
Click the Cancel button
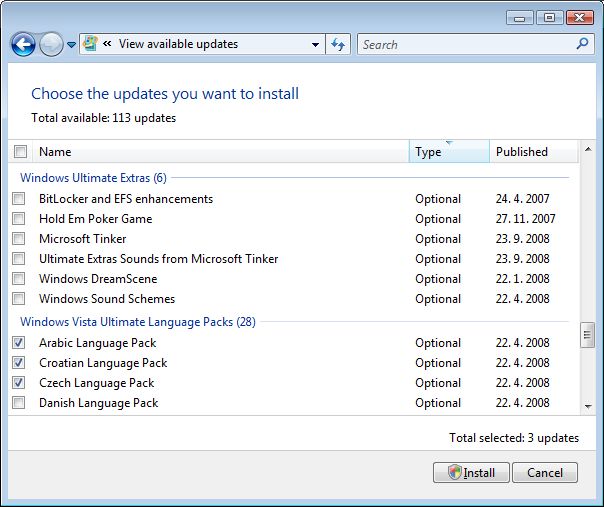545,473
